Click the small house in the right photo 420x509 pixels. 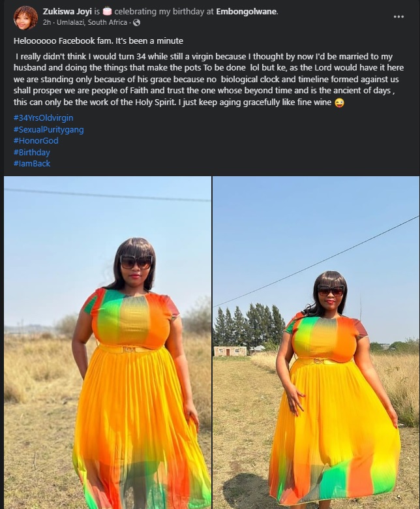point(230,351)
